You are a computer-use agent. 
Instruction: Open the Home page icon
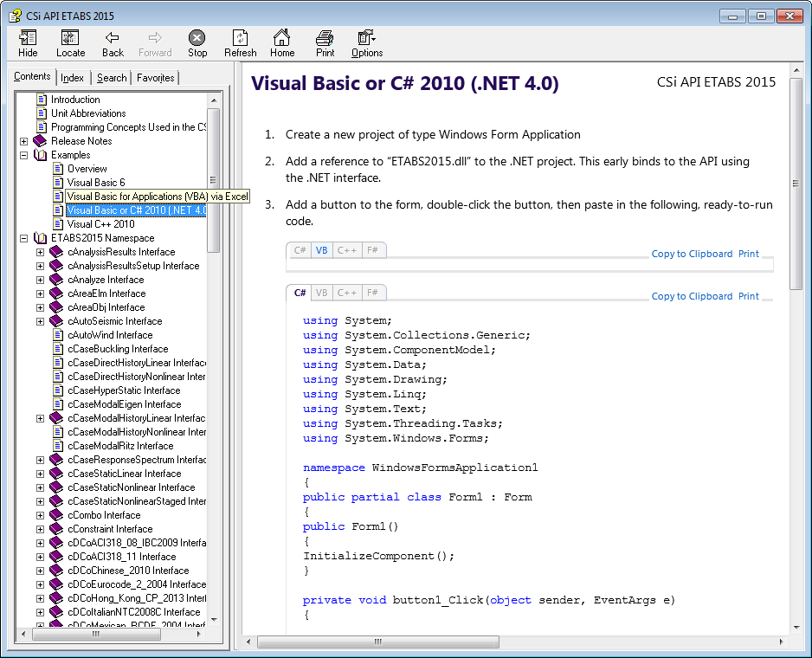point(282,43)
